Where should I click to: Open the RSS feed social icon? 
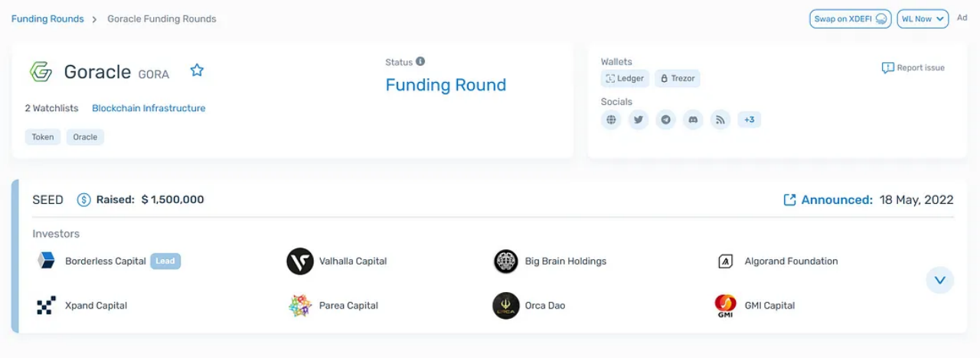pyautogui.click(x=720, y=120)
